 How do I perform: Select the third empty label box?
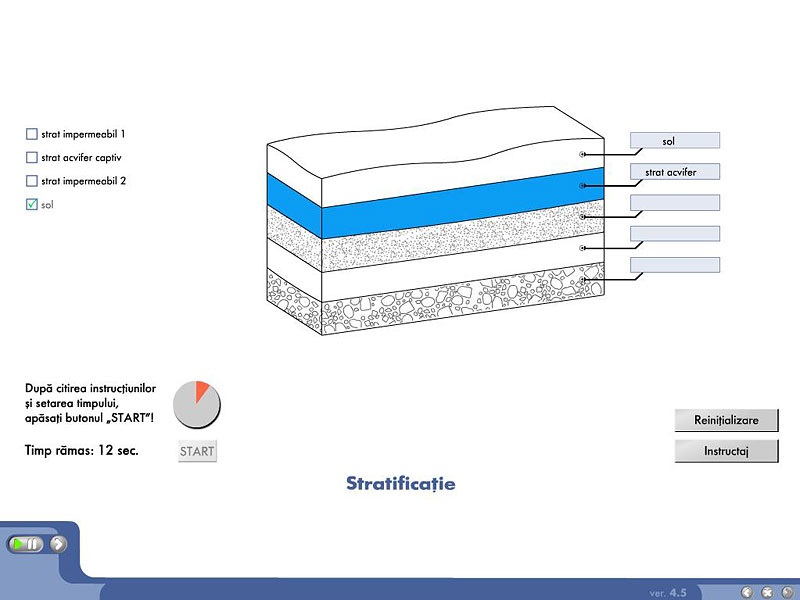pos(675,203)
